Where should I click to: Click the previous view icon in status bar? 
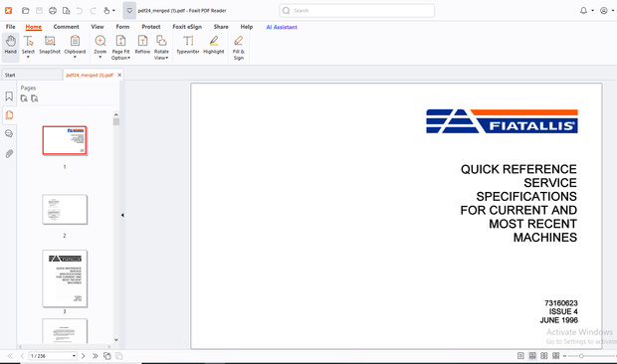click(107, 356)
